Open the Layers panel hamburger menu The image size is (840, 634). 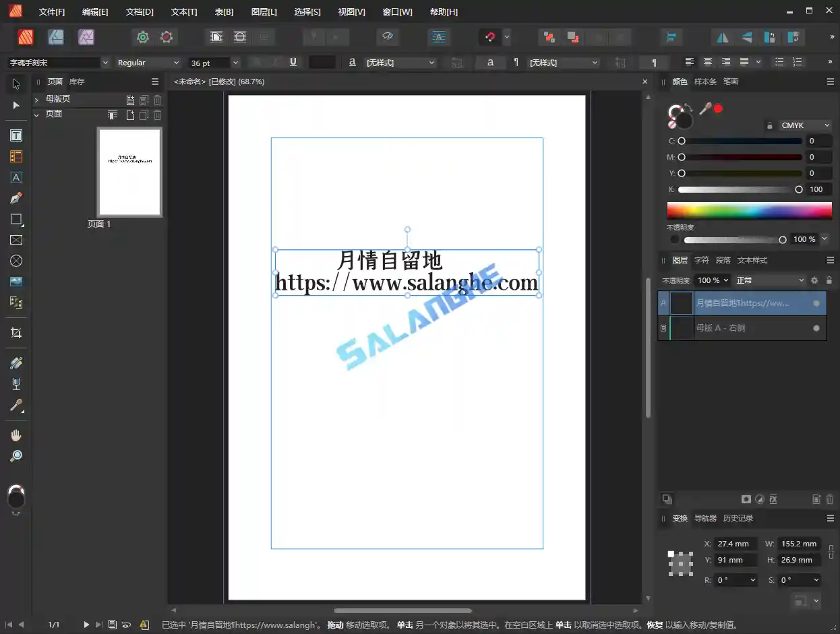point(830,260)
